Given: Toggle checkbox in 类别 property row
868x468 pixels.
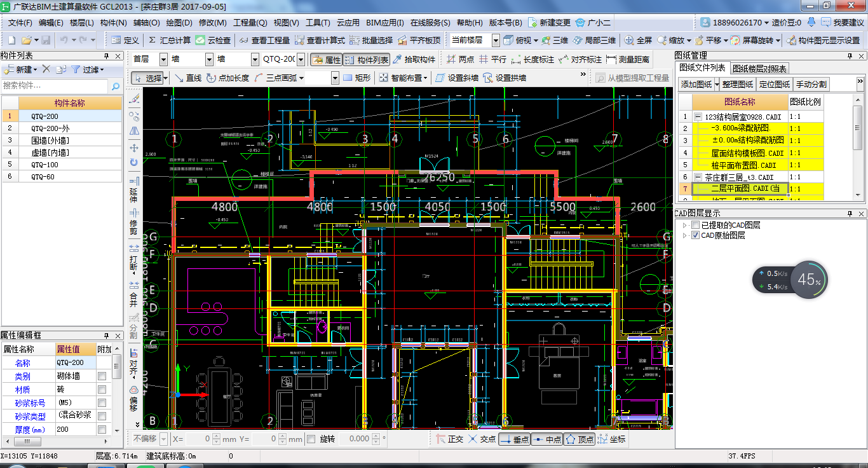Looking at the screenshot, I should click(x=102, y=376).
